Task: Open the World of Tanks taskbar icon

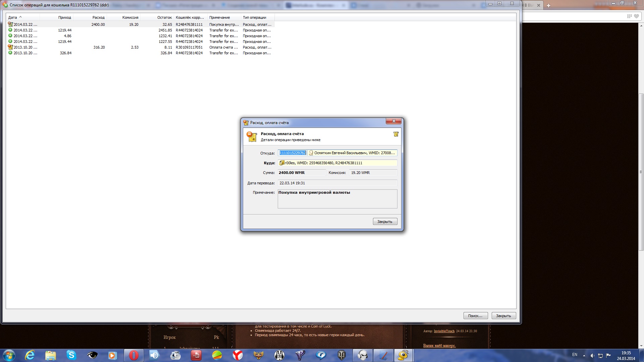Action: pos(341,355)
